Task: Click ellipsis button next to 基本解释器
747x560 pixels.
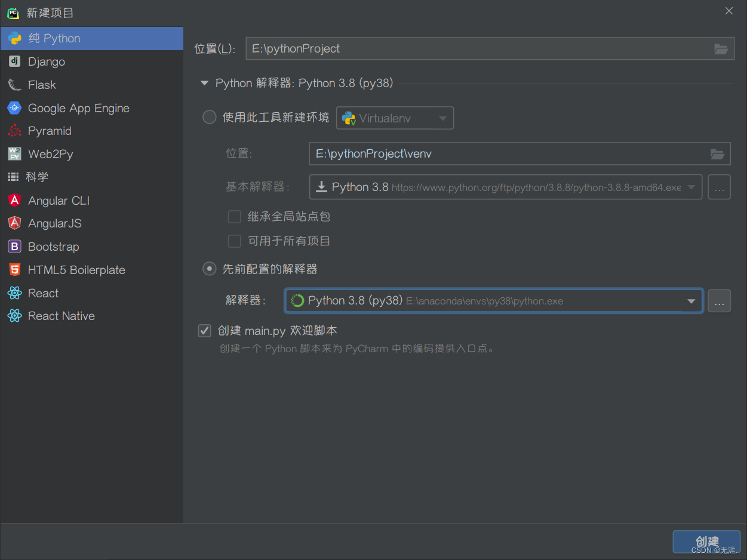Action: pyautogui.click(x=719, y=187)
